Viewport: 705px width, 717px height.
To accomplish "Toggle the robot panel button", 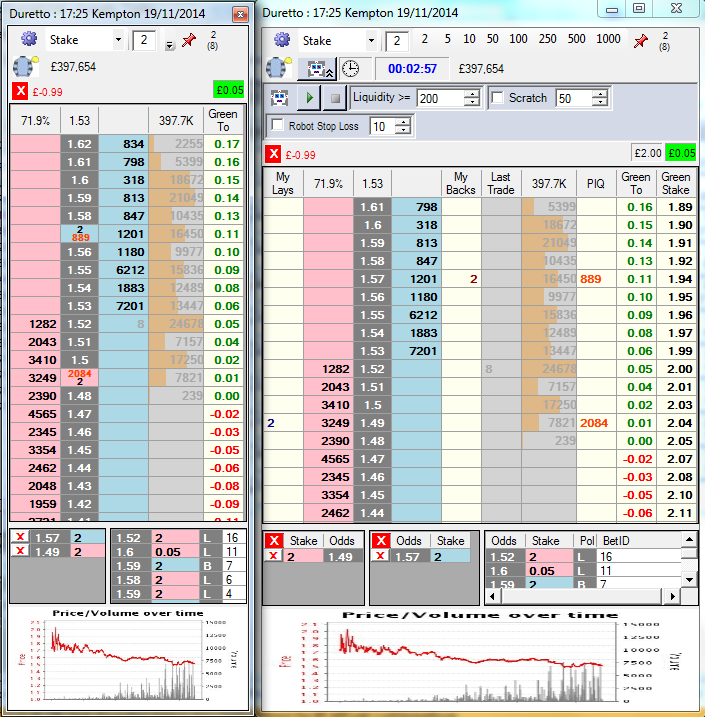I will (317, 69).
